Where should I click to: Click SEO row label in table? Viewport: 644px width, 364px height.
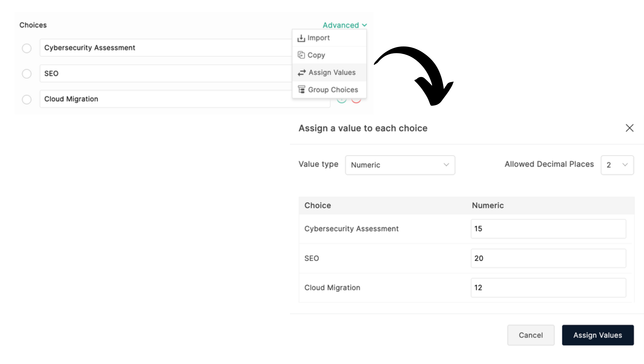click(312, 258)
